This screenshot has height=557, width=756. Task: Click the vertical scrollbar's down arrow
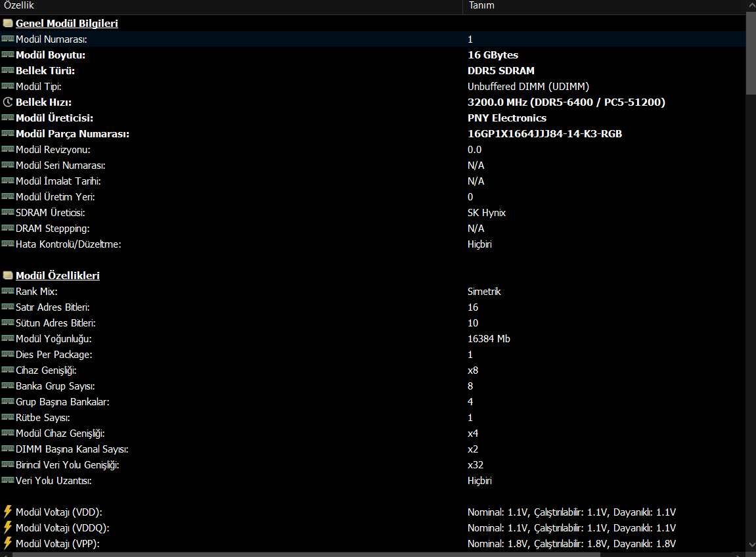751,545
